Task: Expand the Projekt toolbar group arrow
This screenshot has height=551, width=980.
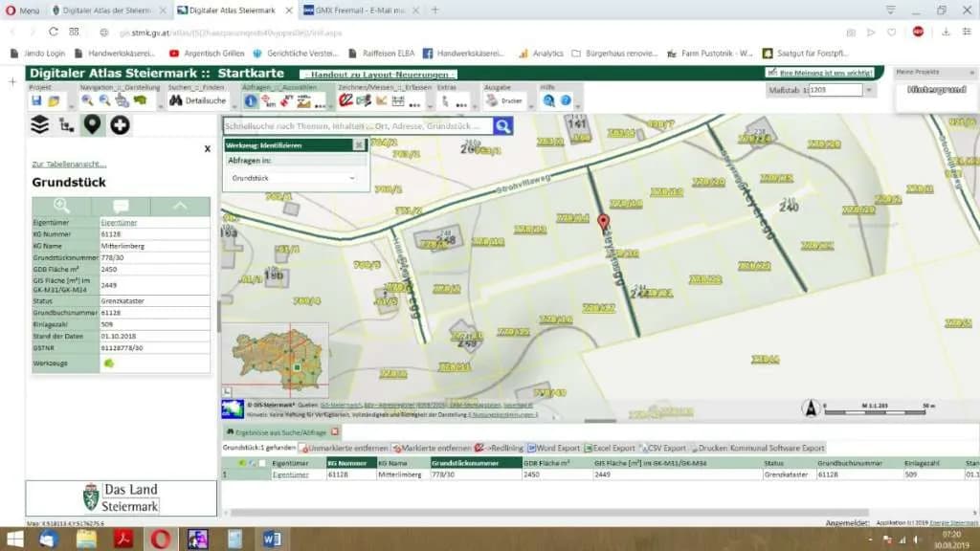Action: [71, 107]
